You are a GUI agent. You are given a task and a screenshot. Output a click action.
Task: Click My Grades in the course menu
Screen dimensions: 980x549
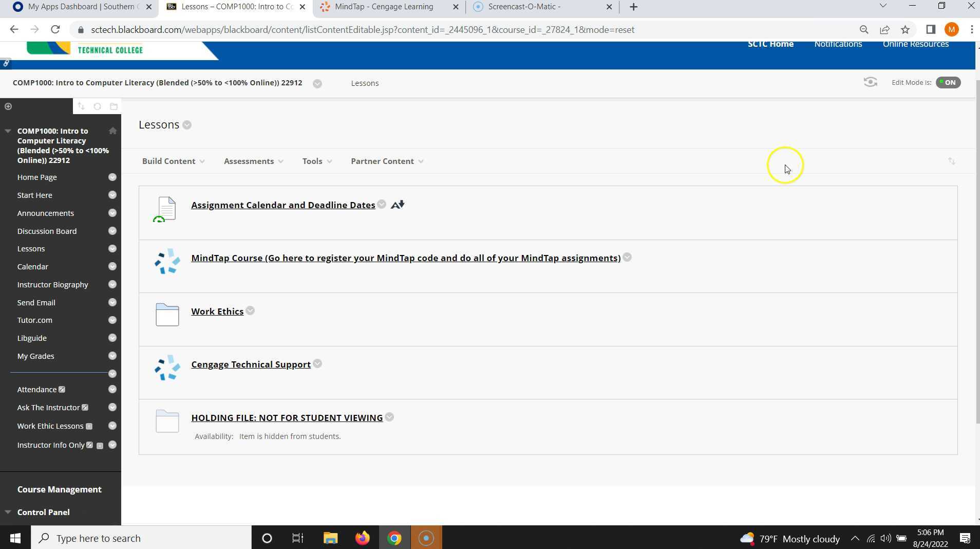35,356
